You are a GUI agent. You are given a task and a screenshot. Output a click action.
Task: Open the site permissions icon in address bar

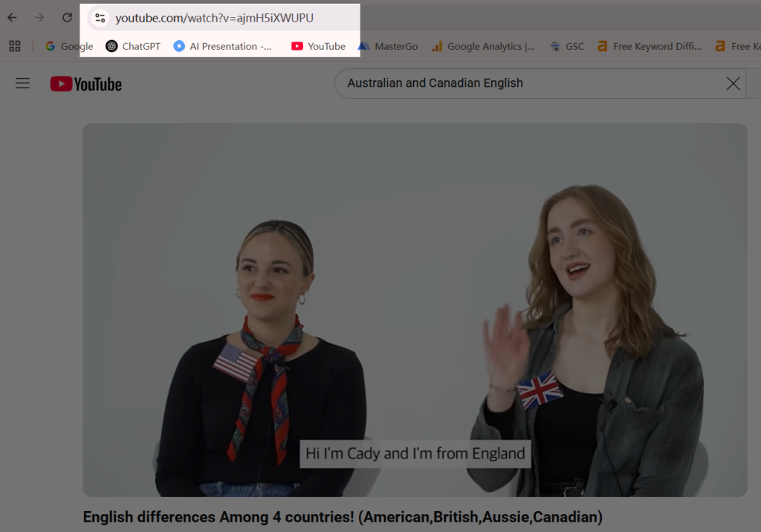pos(100,17)
